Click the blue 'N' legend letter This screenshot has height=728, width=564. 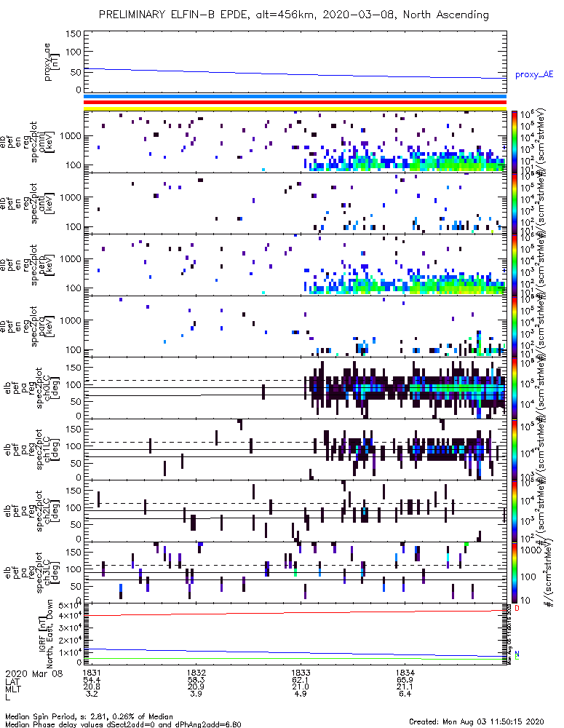[x=517, y=653]
